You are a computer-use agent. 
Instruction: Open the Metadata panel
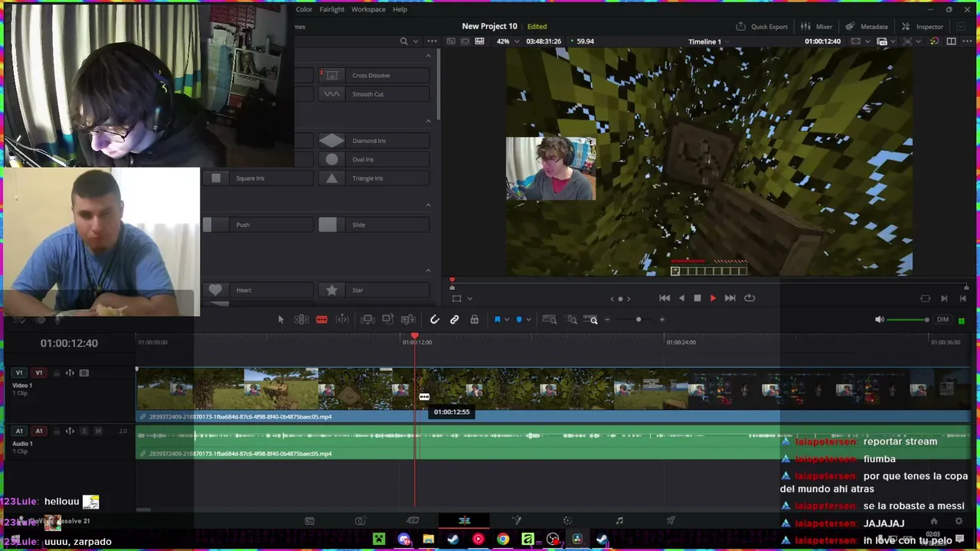click(x=867, y=27)
